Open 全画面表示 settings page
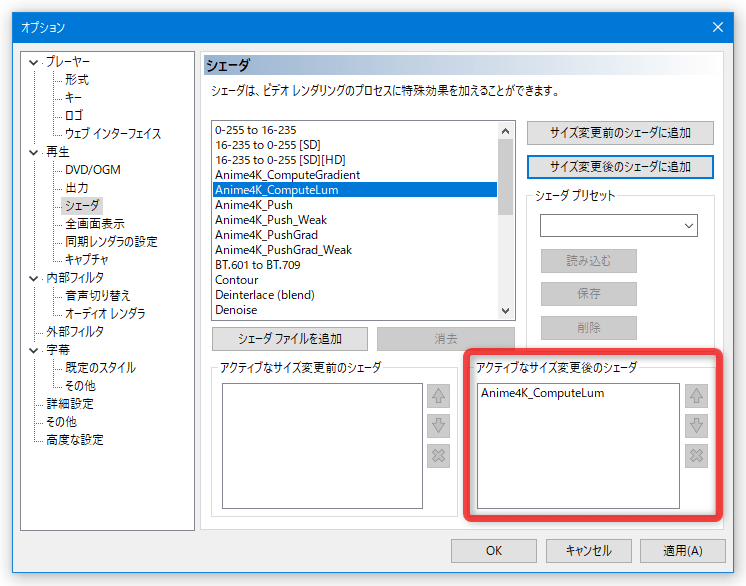 click(x=95, y=224)
